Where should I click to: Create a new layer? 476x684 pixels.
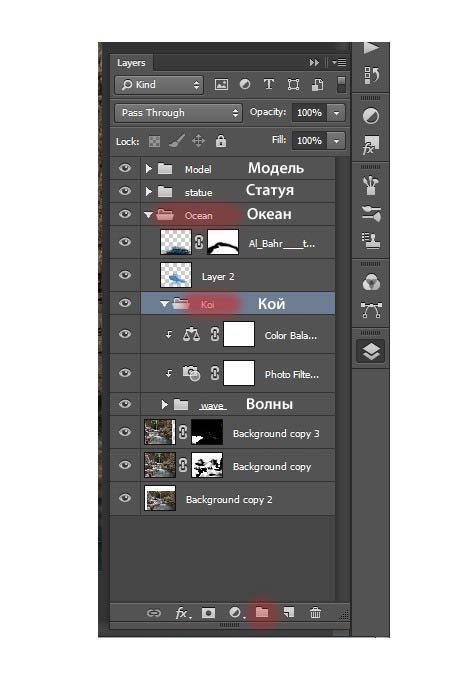(288, 612)
